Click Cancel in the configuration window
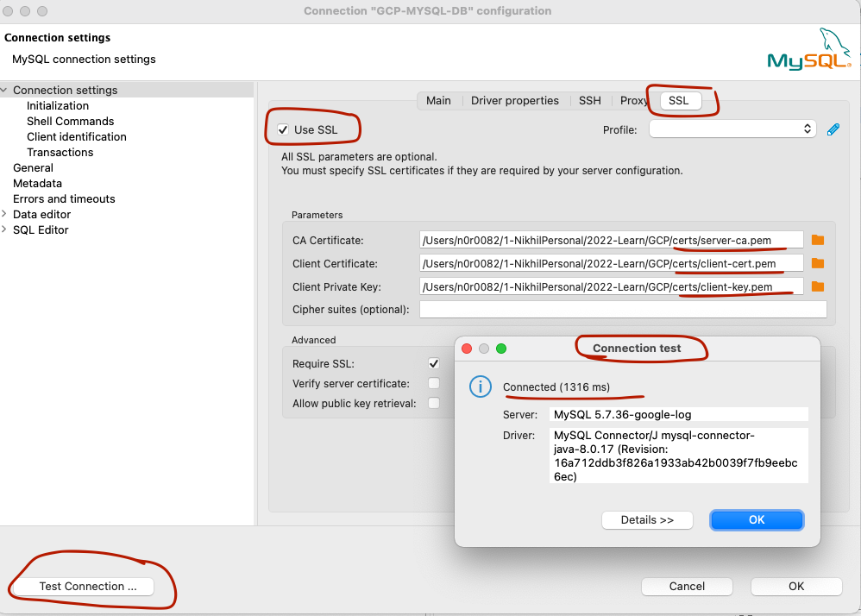Image resolution: width=861 pixels, height=616 pixels. point(687,587)
